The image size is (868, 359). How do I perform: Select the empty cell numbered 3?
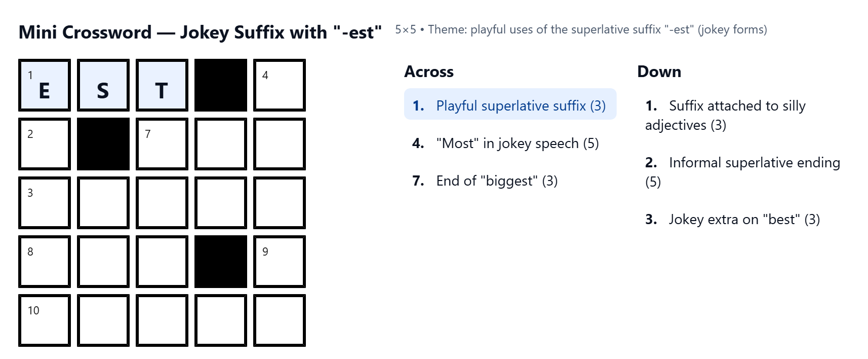click(x=45, y=203)
